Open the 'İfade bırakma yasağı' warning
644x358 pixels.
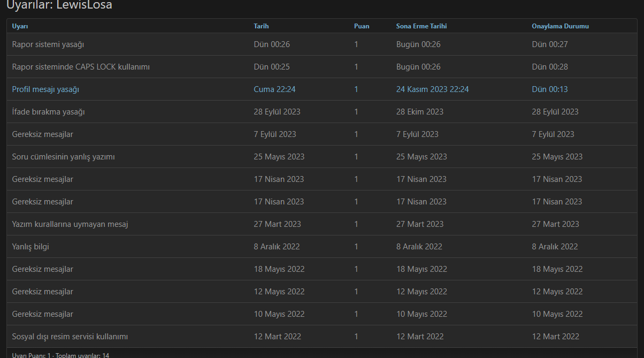click(x=49, y=112)
